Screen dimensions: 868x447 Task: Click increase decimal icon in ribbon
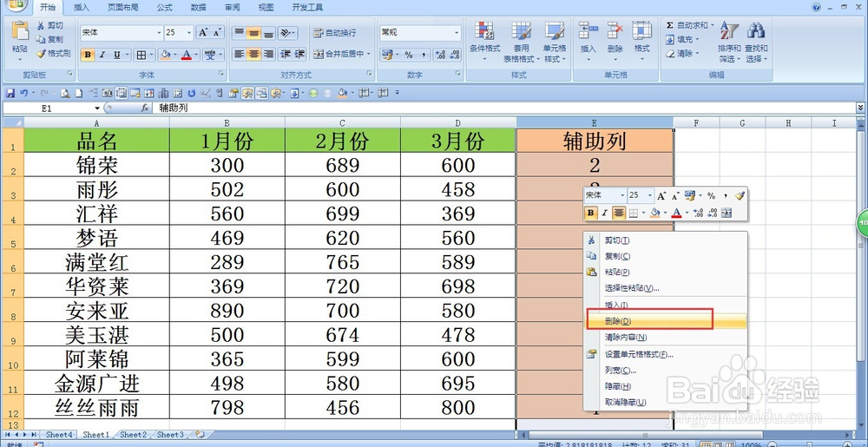point(441,55)
